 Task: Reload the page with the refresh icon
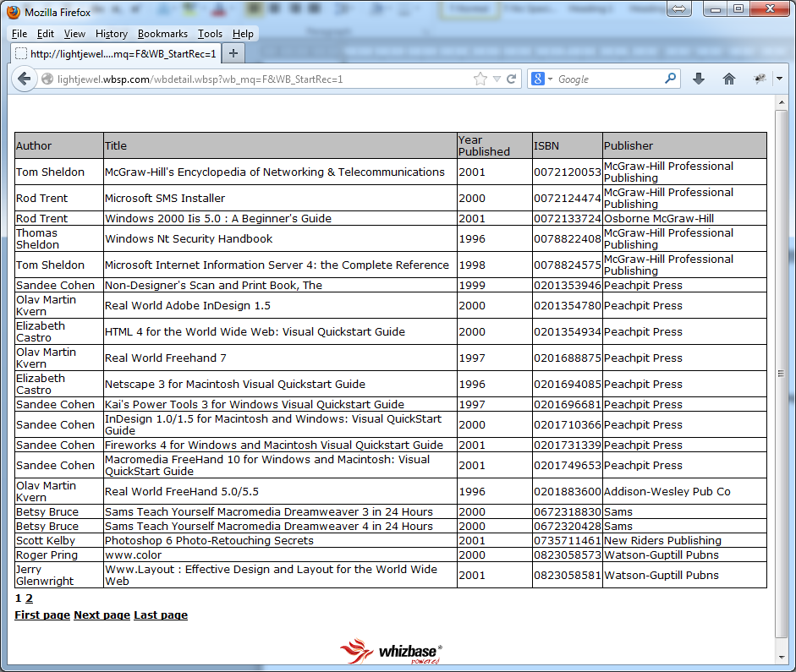click(x=512, y=79)
